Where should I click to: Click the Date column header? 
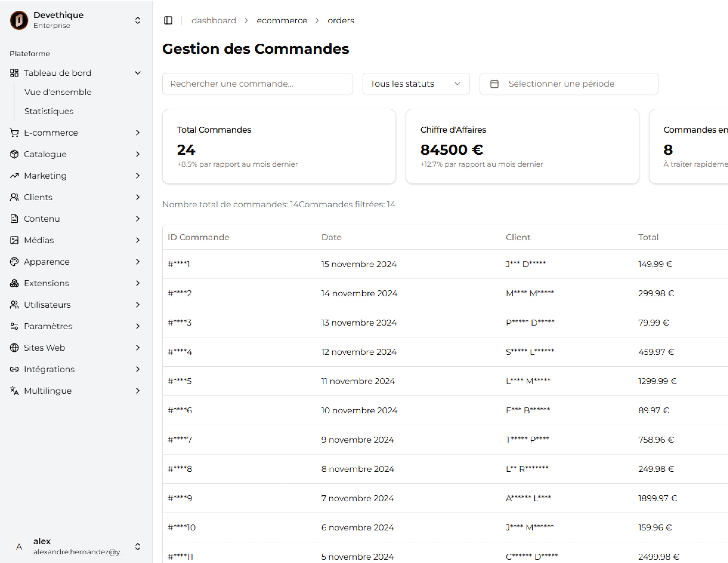(331, 237)
